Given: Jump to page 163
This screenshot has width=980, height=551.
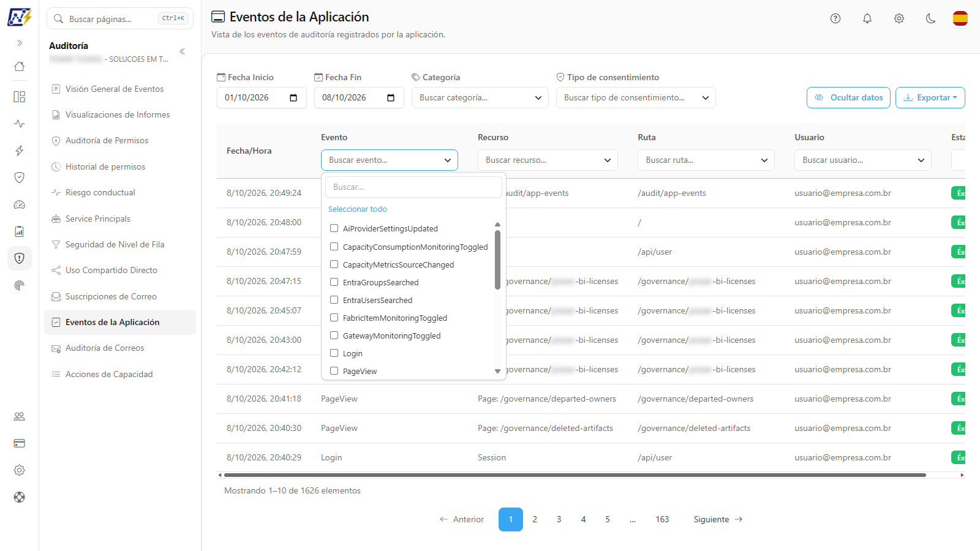Looking at the screenshot, I should click(x=662, y=519).
